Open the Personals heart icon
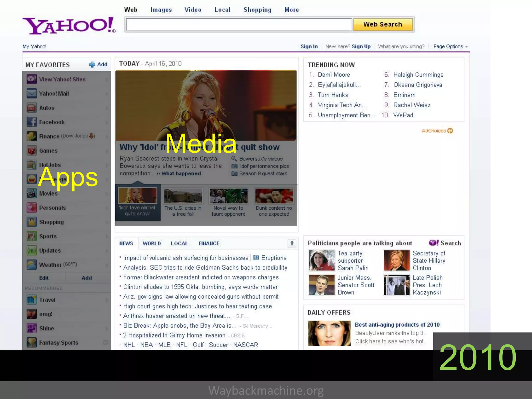The height and width of the screenshot is (399, 532). coord(32,208)
